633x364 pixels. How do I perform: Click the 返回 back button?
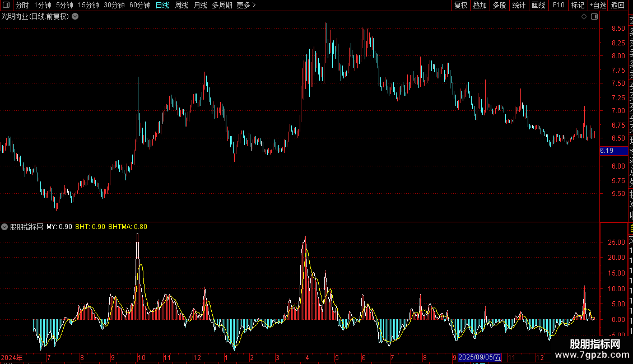(x=618, y=5)
